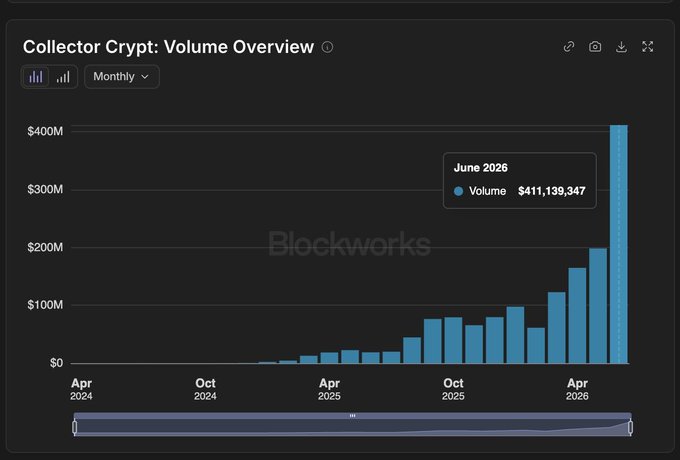Click the Apr 2025 axis label

pyautogui.click(x=329, y=389)
